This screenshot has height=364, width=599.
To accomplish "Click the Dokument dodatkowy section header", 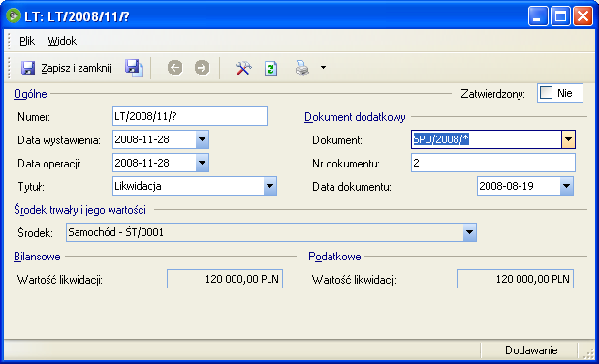I will pos(355,117).
